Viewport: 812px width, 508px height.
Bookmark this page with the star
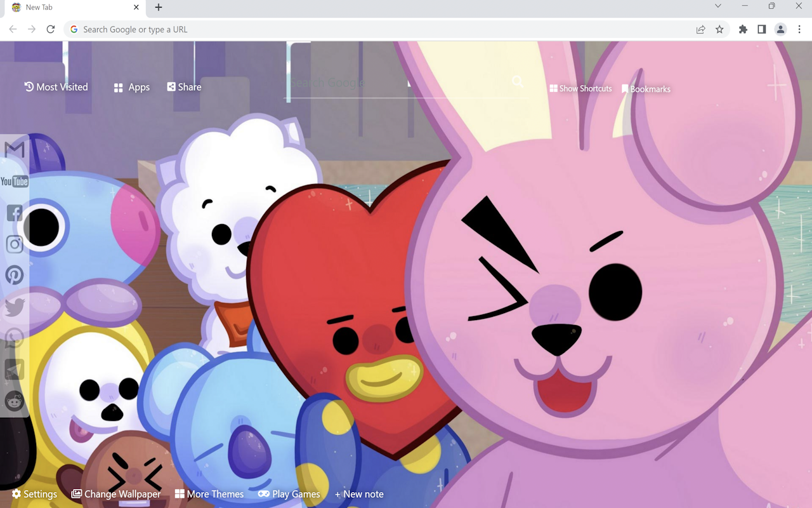tap(721, 29)
